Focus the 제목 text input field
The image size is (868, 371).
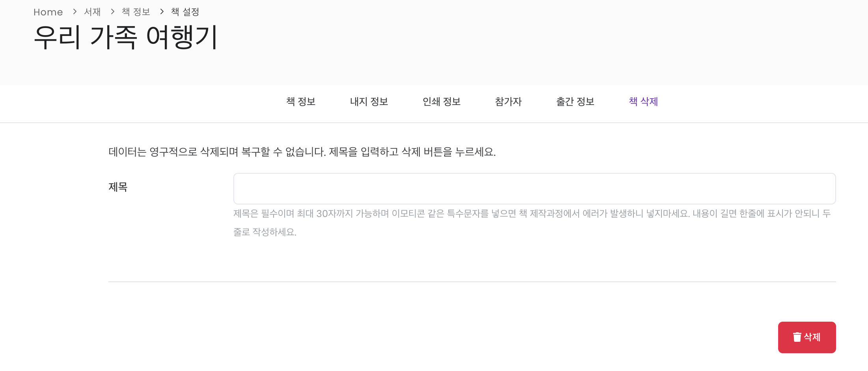(x=535, y=189)
